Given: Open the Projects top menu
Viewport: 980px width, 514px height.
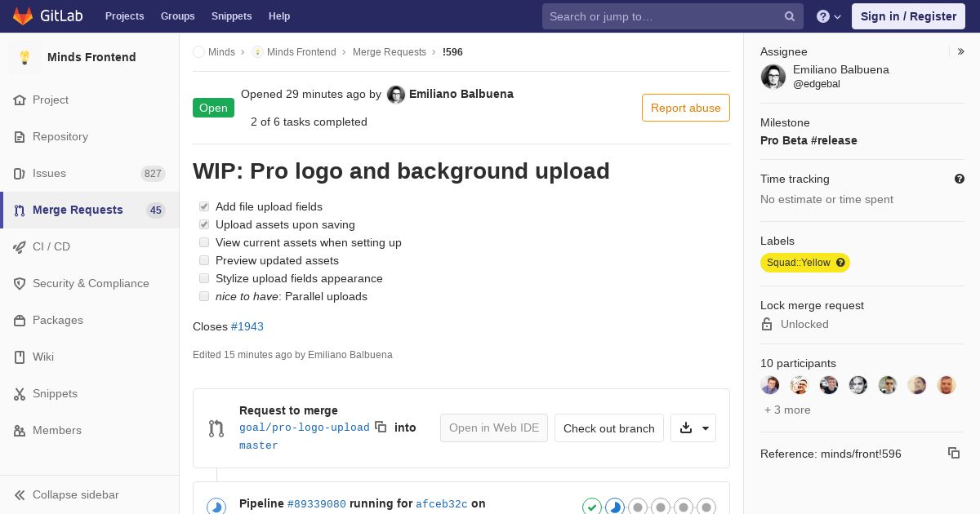Looking at the screenshot, I should (x=124, y=16).
